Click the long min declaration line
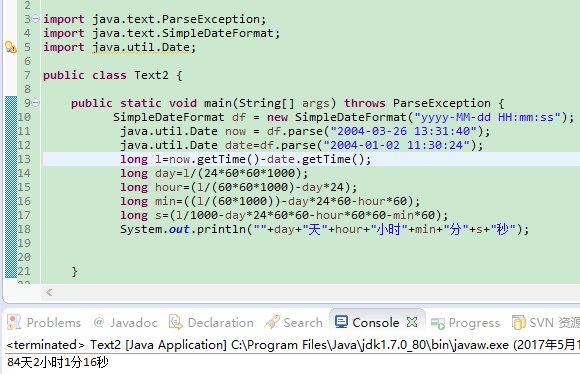Screen dimensions: 580x374 pyautogui.click(x=270, y=201)
